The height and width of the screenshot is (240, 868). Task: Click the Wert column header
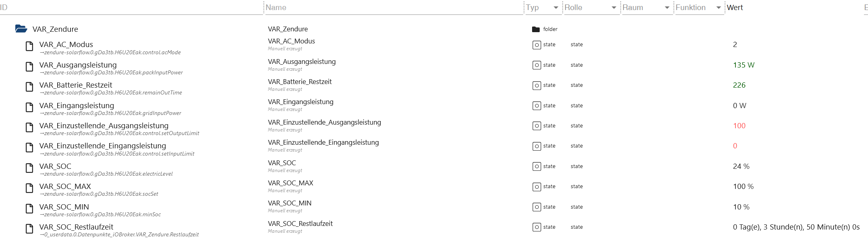(735, 8)
